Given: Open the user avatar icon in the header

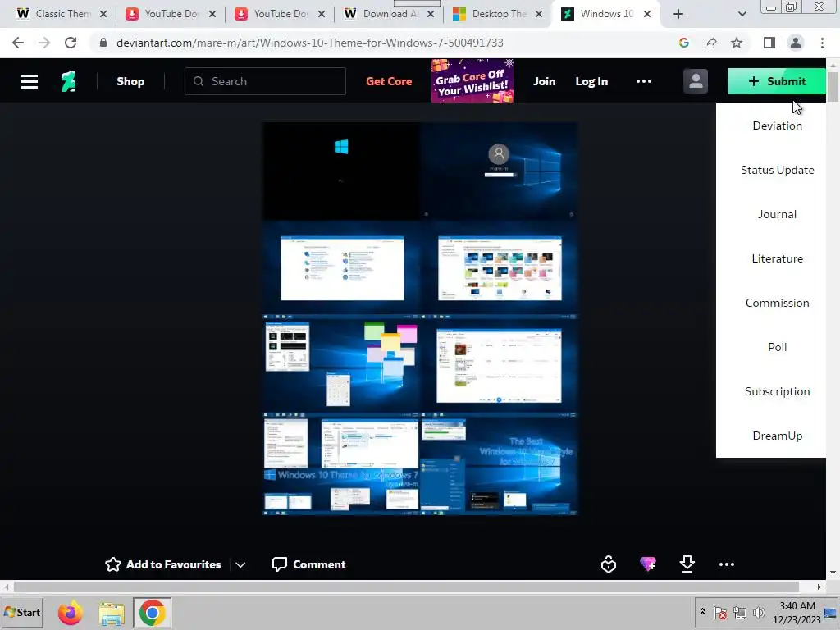Looking at the screenshot, I should coord(696,81).
